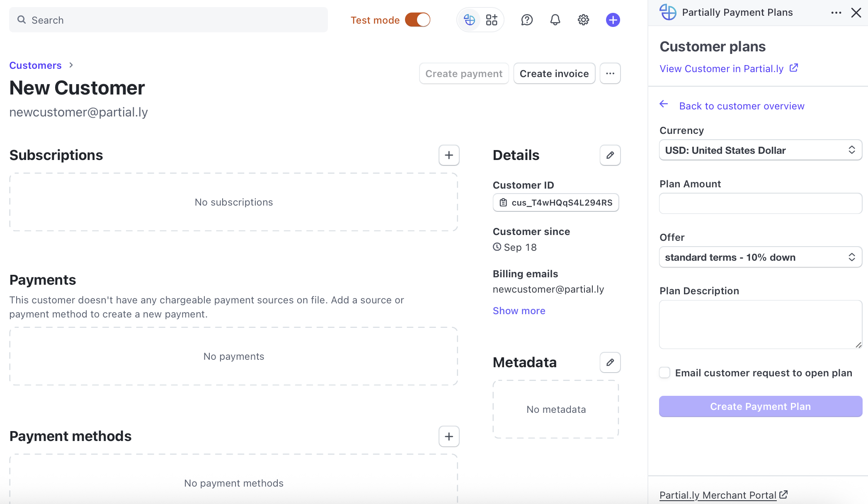Edit customer Details with pencil icon
The image size is (868, 504).
coord(610,155)
